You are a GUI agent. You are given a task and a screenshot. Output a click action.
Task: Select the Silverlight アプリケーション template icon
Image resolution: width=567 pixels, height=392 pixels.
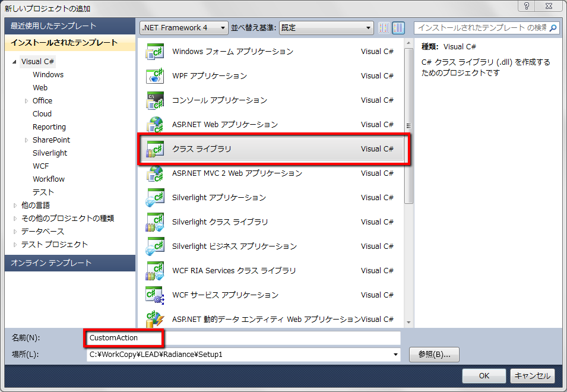(155, 197)
